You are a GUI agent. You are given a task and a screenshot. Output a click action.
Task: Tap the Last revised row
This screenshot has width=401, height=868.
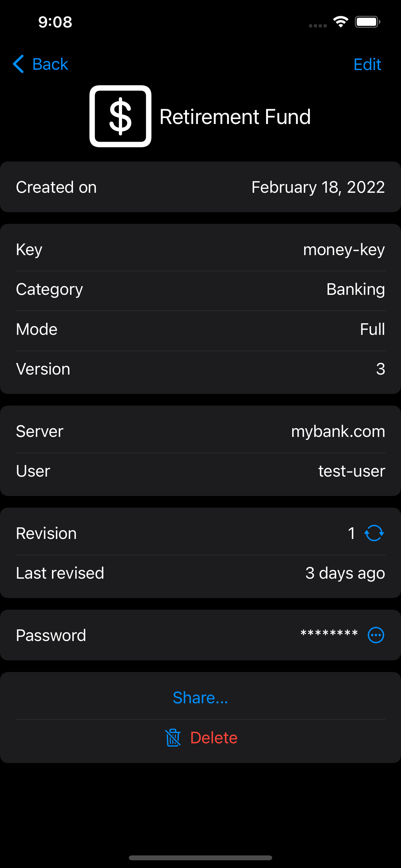[200, 573]
